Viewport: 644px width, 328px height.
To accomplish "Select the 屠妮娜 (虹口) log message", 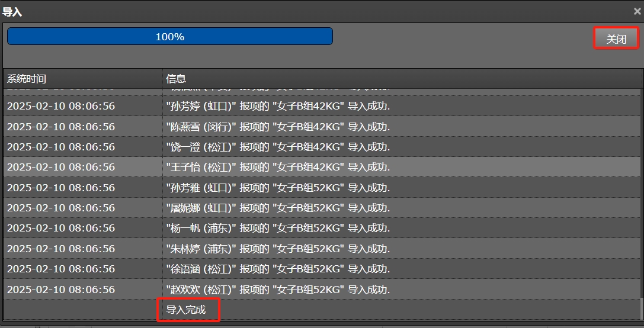I will pyautogui.click(x=278, y=208).
